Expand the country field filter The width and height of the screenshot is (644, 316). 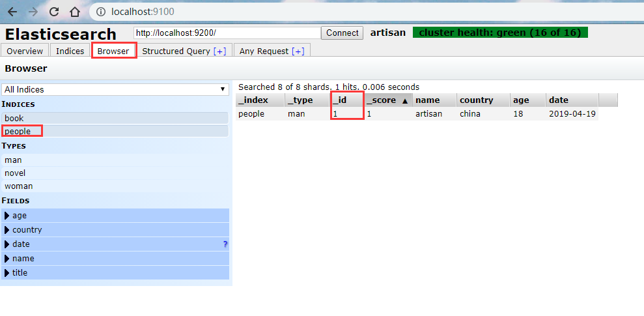pos(115,230)
